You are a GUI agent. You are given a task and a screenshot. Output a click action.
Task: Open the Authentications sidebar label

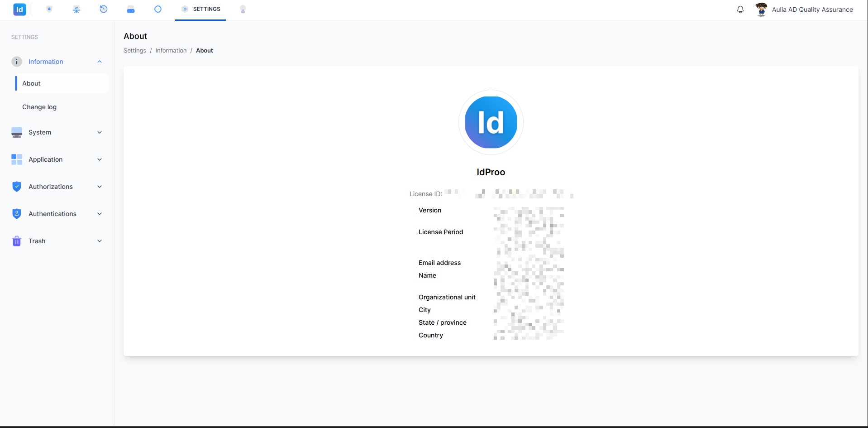52,214
